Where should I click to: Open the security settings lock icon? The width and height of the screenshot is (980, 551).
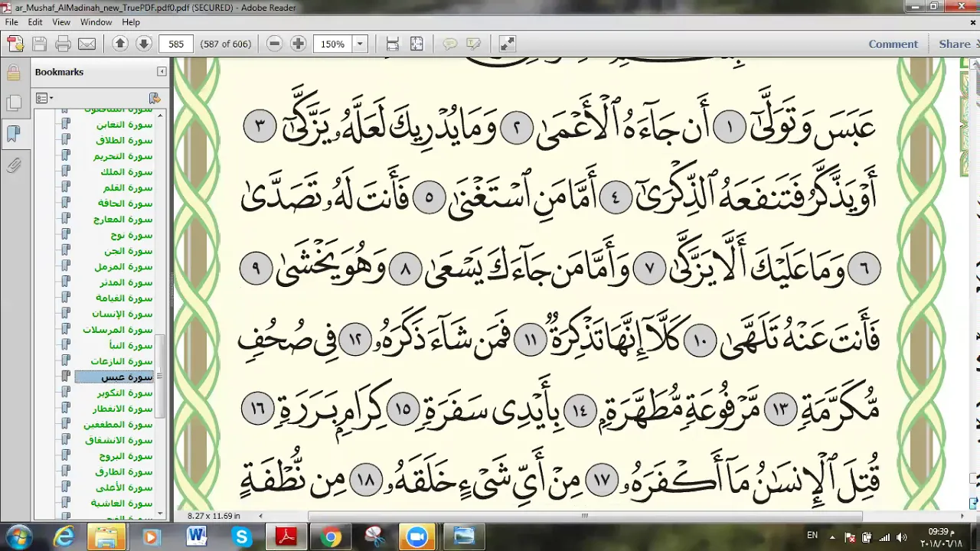13,73
